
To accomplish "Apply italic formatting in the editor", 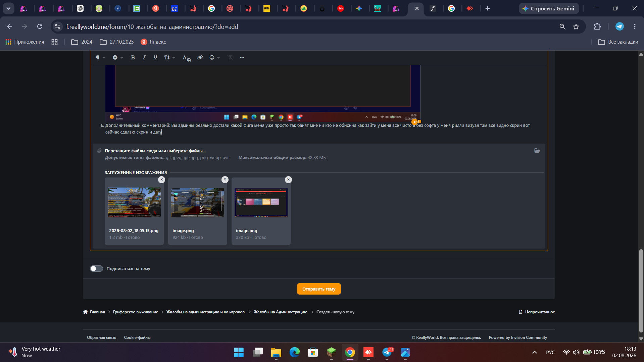I will [144, 57].
